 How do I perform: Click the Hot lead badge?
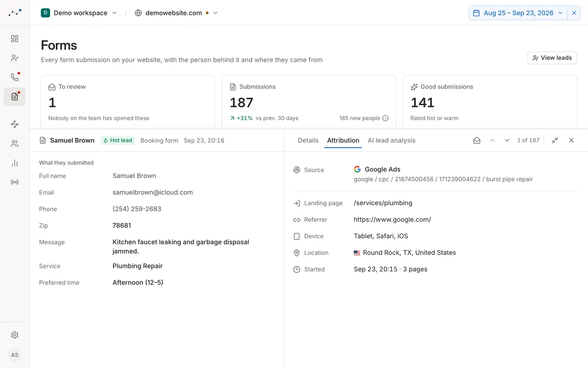coord(118,140)
